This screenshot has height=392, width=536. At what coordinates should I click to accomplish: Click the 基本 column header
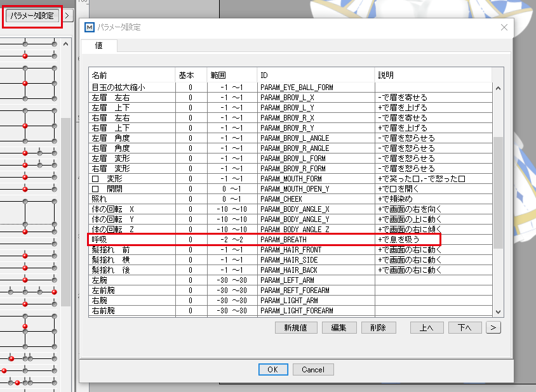point(191,75)
